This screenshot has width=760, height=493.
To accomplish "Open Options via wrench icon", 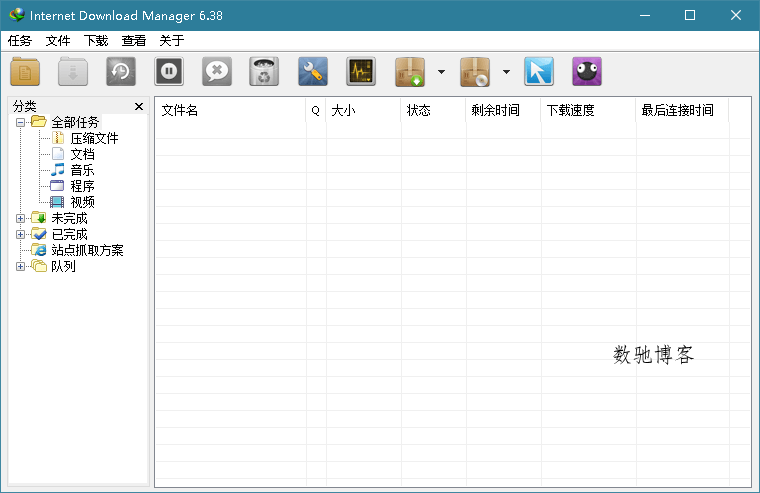I will 313,72.
